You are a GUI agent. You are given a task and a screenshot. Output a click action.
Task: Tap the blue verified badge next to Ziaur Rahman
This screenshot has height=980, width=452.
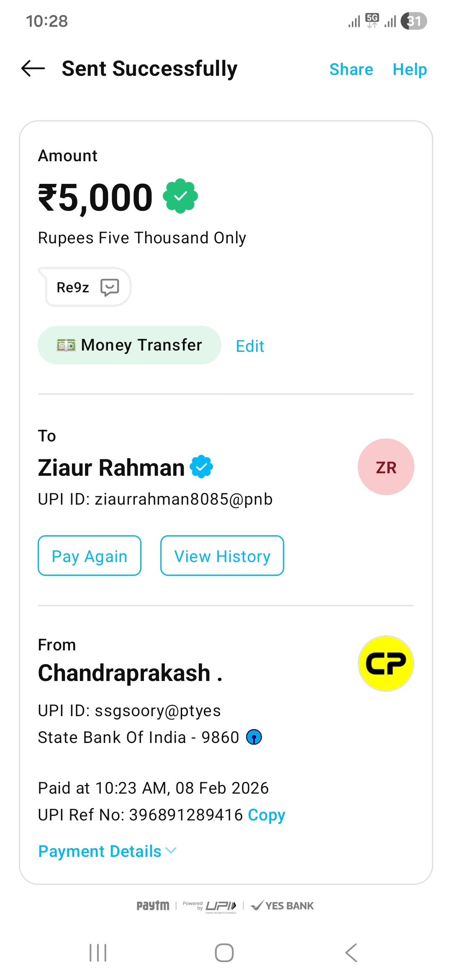201,467
